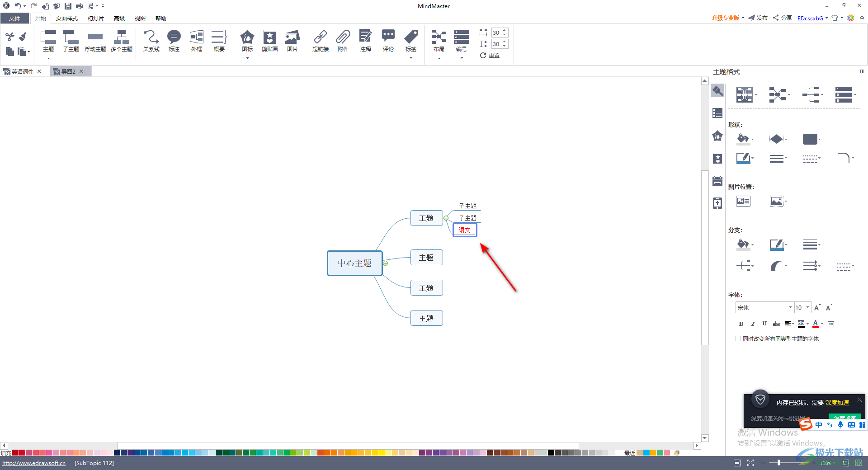Image resolution: width=868 pixels, height=470 pixels.
Task: Open the outline list sidebar panel
Action: (x=717, y=113)
